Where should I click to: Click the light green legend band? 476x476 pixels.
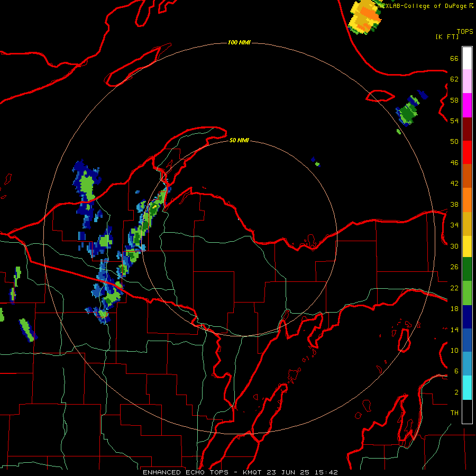point(467,293)
